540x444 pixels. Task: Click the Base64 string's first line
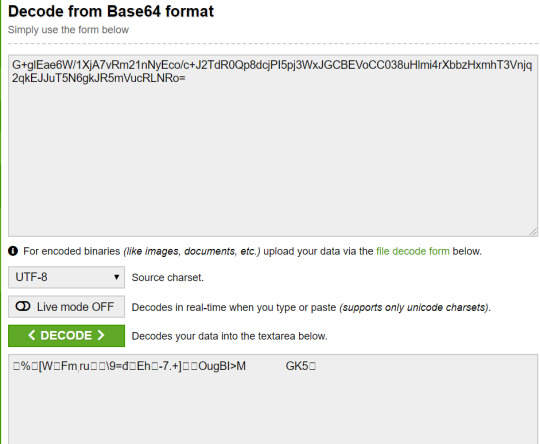coord(272,65)
